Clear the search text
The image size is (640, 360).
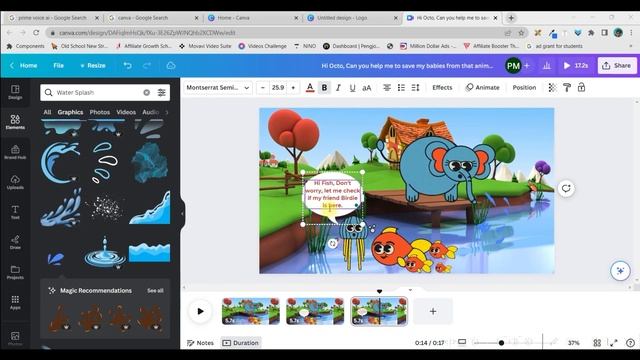click(x=147, y=93)
